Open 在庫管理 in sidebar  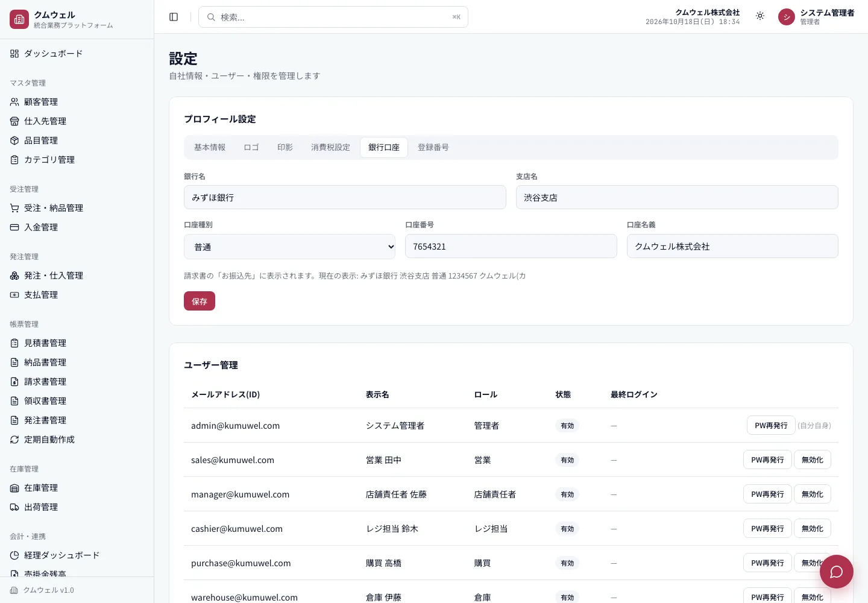tap(77, 488)
